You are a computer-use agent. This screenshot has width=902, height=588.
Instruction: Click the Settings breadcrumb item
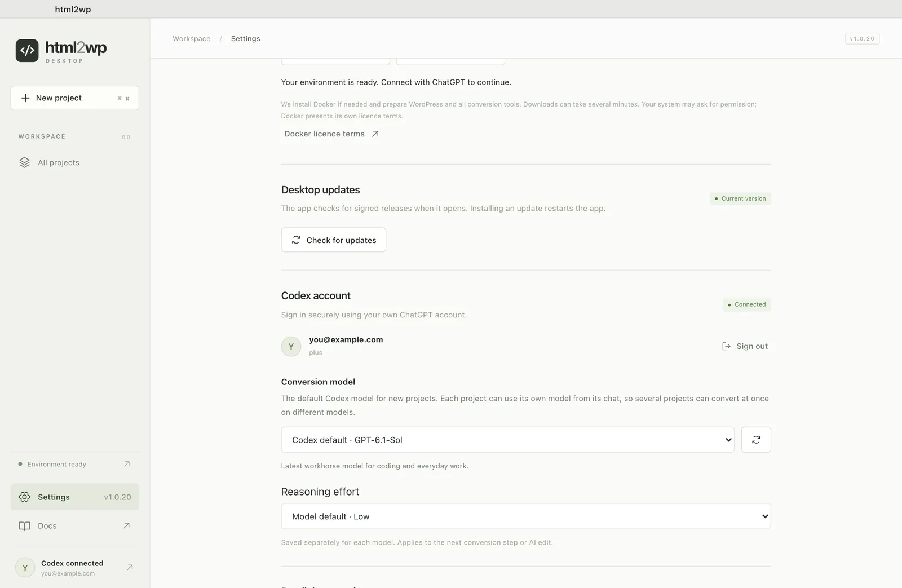click(246, 39)
